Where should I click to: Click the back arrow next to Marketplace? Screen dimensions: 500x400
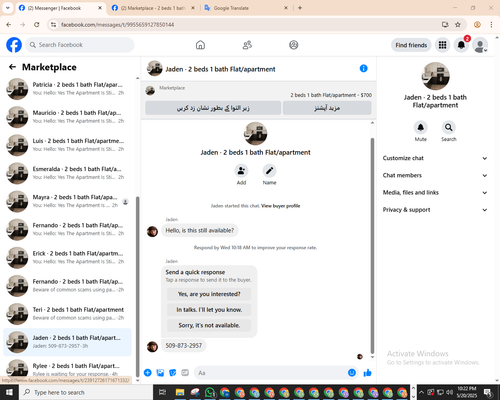point(12,67)
